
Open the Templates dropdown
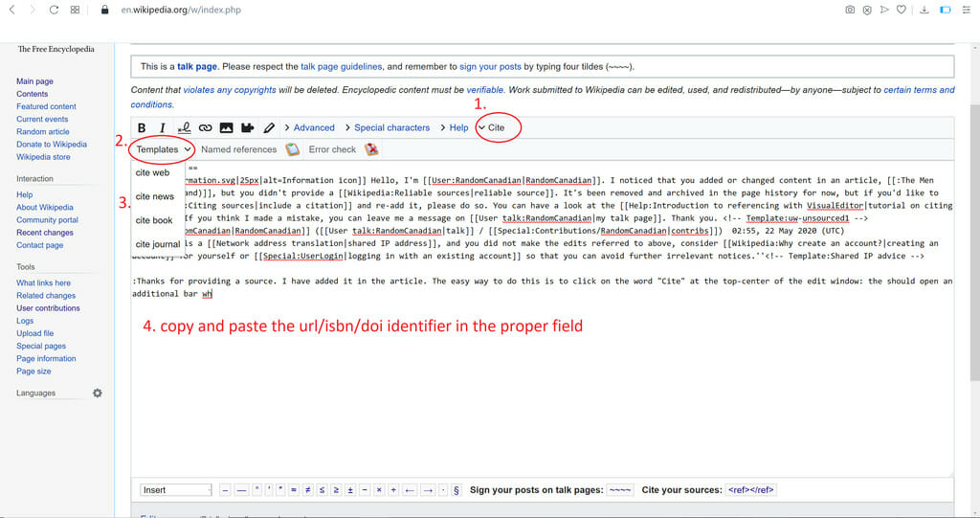[164, 149]
